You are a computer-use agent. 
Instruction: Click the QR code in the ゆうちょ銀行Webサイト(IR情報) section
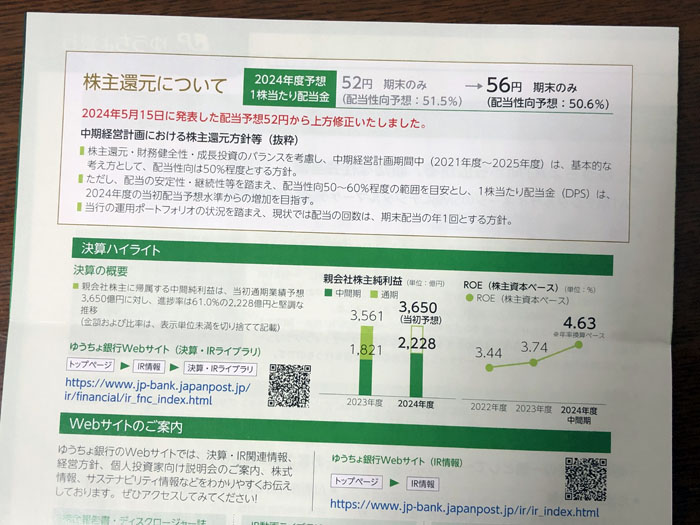pos(585,479)
